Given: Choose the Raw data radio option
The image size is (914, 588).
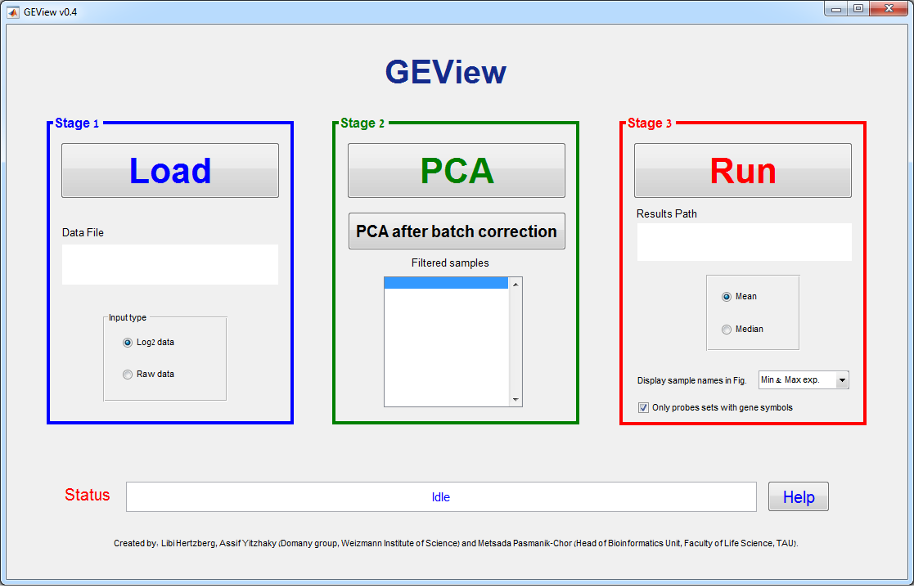Looking at the screenshot, I should point(128,375).
